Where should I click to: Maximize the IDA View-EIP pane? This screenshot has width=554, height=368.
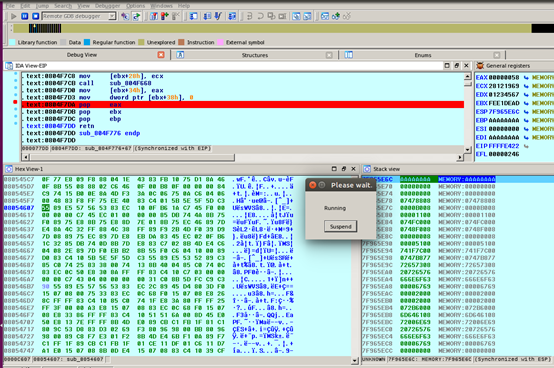click(x=447, y=66)
